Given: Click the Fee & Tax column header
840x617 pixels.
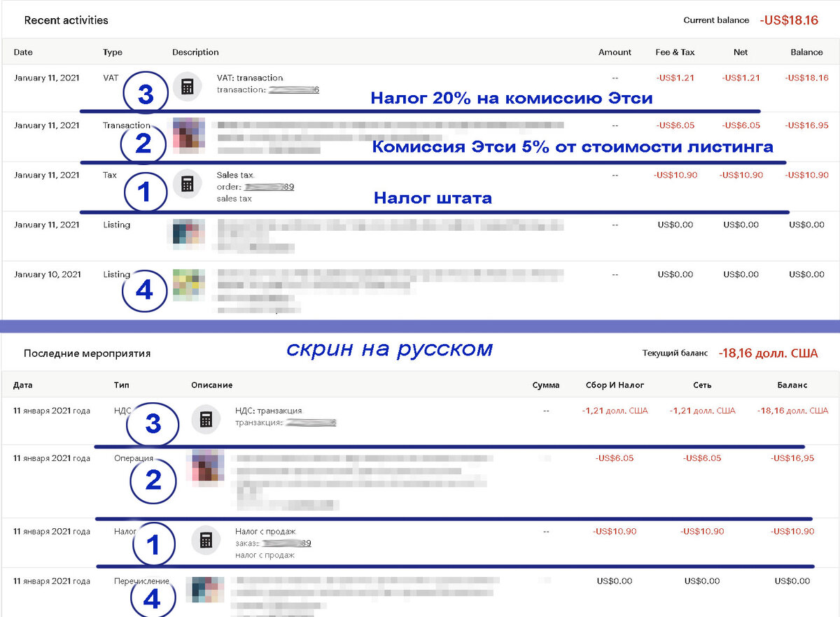Looking at the screenshot, I should (675, 52).
